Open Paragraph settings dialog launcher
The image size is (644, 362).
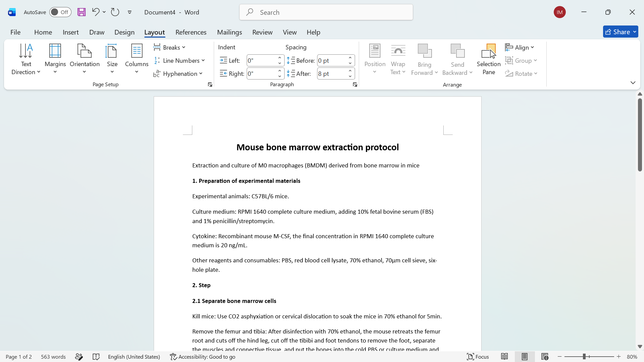pos(355,85)
